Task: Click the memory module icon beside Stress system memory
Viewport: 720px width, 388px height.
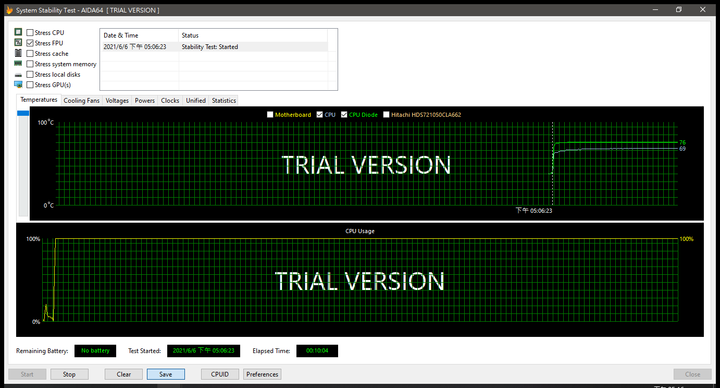Action: coord(18,63)
